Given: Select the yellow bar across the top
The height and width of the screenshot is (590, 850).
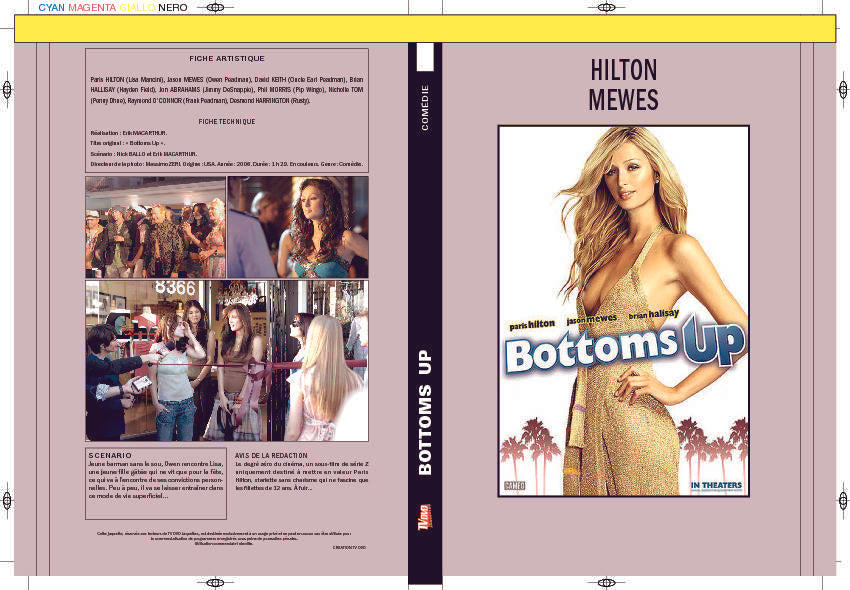Looking at the screenshot, I should click(425, 29).
